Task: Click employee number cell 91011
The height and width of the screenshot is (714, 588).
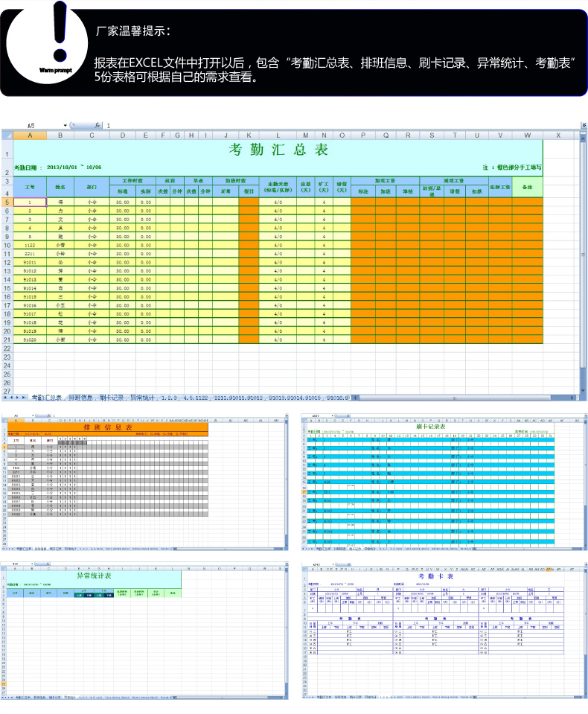Action: (x=30, y=262)
